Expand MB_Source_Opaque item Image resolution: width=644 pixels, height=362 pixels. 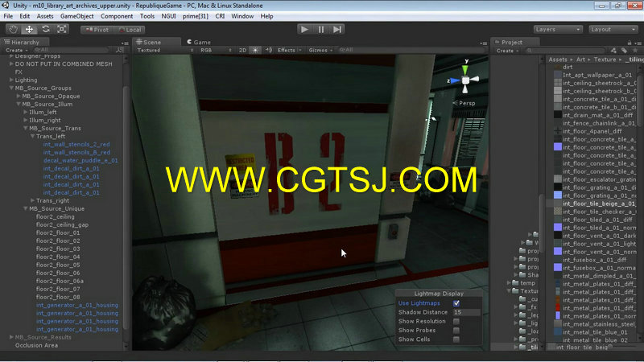(19, 96)
